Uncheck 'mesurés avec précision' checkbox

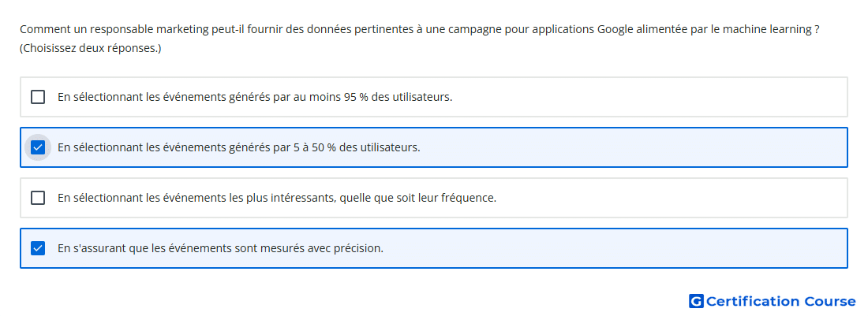pos(38,248)
